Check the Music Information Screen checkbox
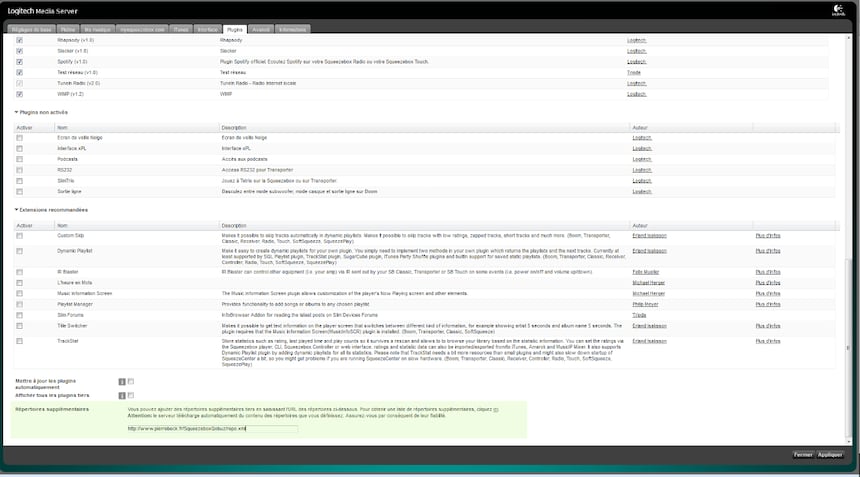 (x=20, y=294)
